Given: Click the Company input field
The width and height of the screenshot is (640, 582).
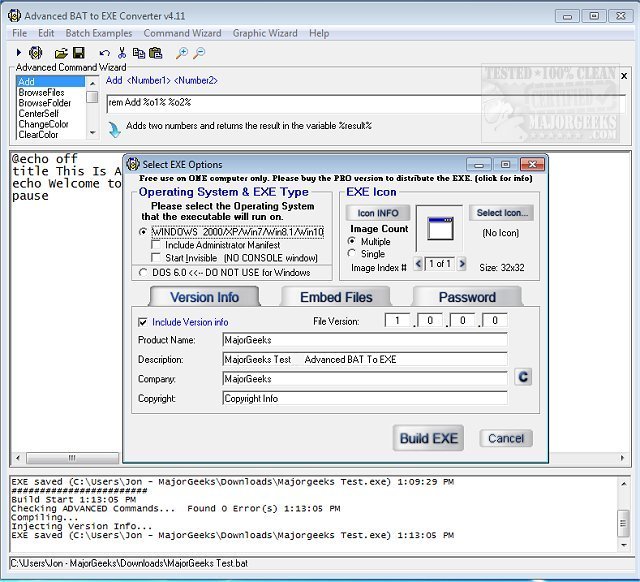Looking at the screenshot, I should tap(365, 379).
